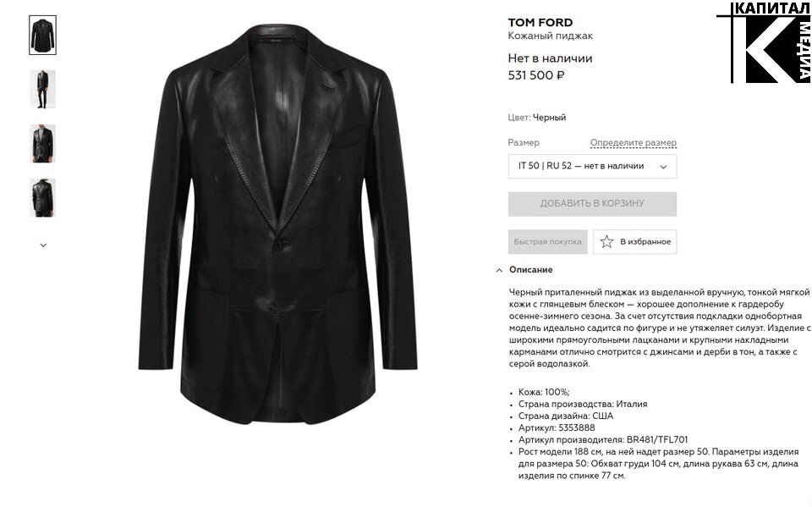The image size is (812, 507).
Task: Click the Быстрая покупка button
Action: [x=547, y=241]
